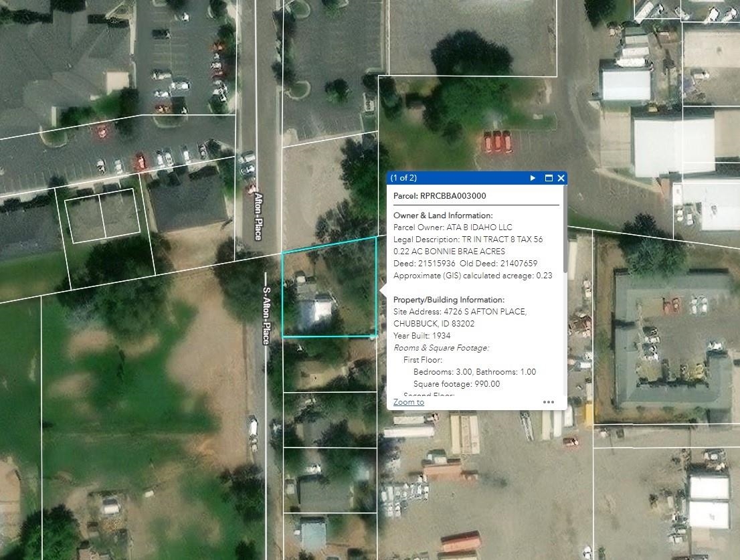Click the Deed 21515936 text
This screenshot has height=560, width=740.
tap(424, 264)
